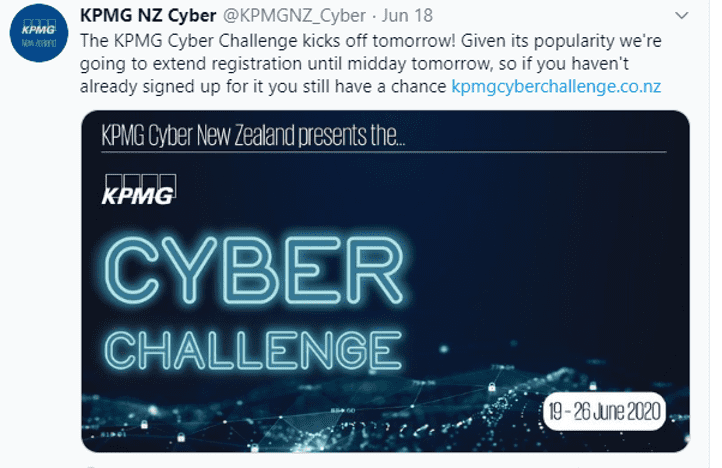Click the 19 - 26 June 2020 date badge

pos(604,412)
